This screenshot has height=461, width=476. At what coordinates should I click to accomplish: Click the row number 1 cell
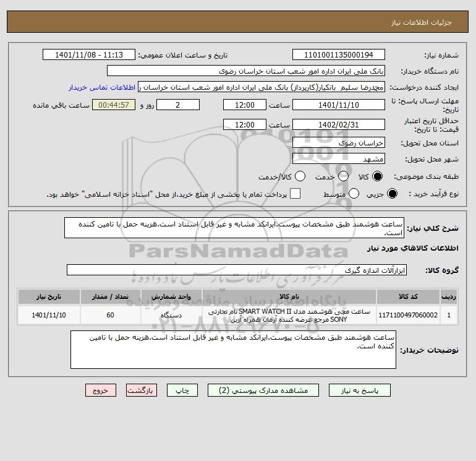coord(449,315)
